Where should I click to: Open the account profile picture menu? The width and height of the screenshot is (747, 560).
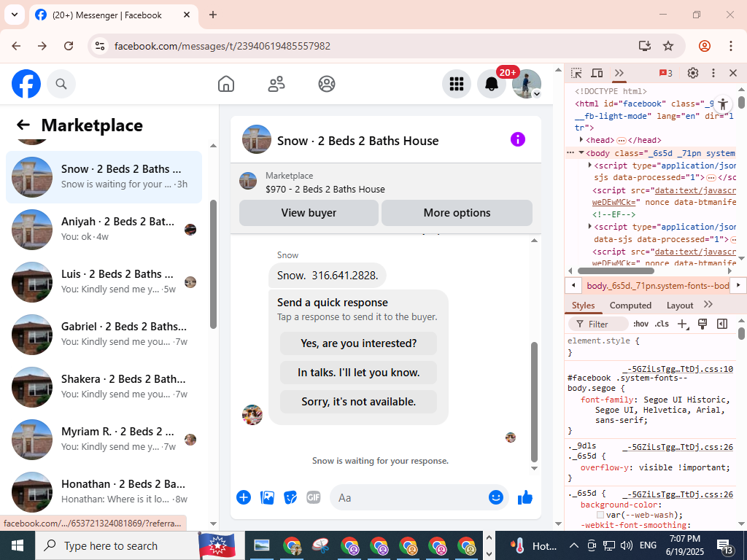tap(527, 84)
